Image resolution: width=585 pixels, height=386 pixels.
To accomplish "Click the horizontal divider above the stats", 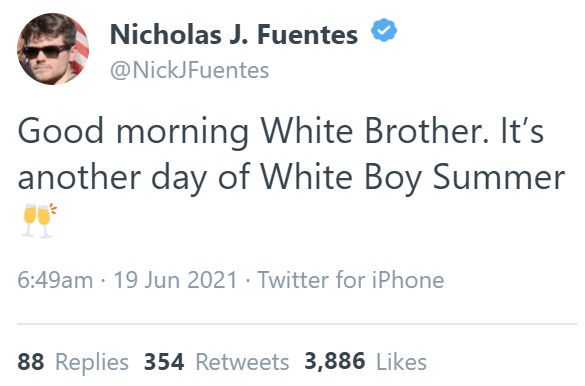I will [297, 324].
